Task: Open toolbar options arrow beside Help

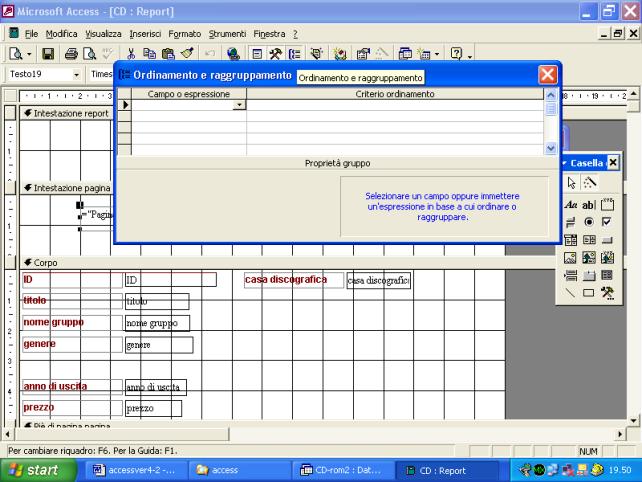Action: point(470,57)
